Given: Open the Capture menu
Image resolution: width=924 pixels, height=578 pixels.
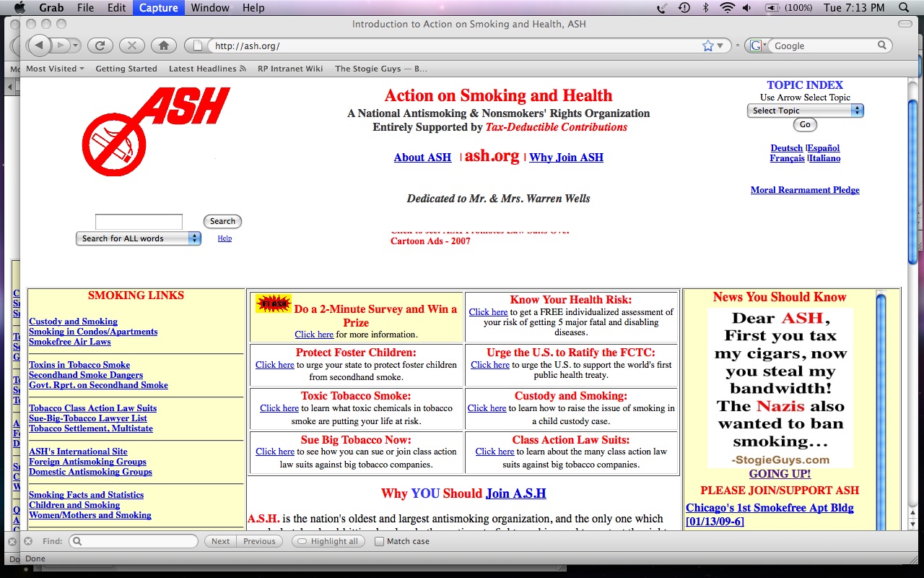Looking at the screenshot, I should (159, 8).
